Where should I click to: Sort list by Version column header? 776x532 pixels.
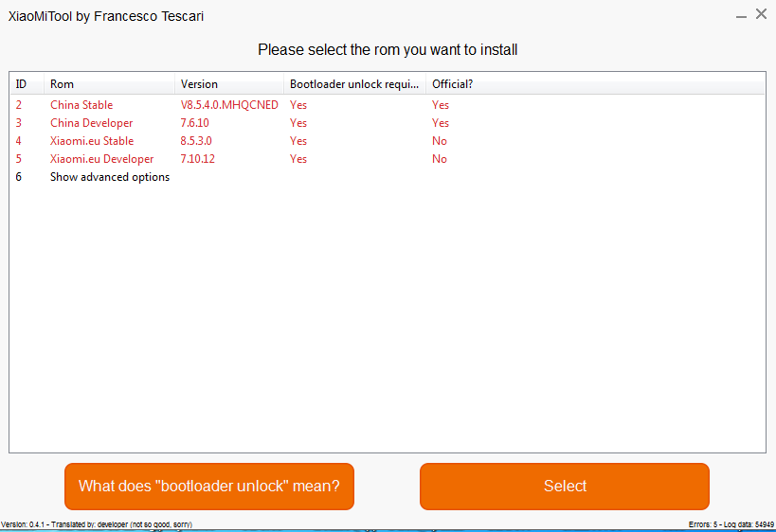click(x=229, y=84)
